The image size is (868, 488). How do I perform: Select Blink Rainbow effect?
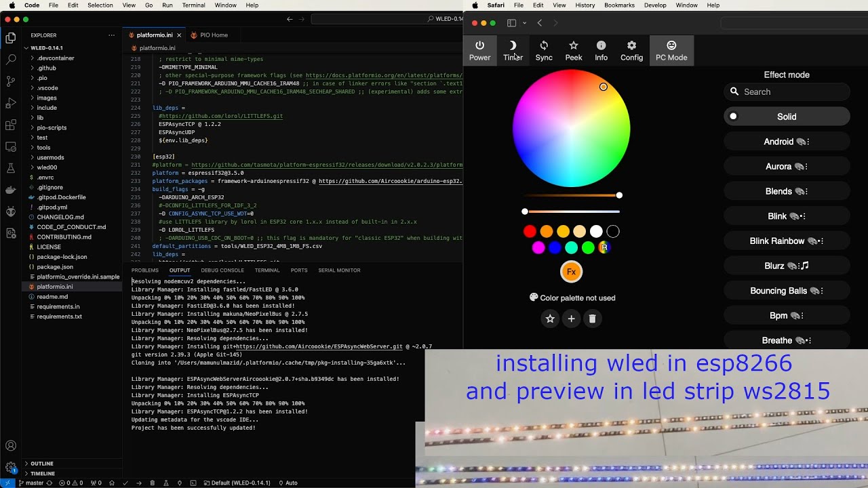pos(787,241)
